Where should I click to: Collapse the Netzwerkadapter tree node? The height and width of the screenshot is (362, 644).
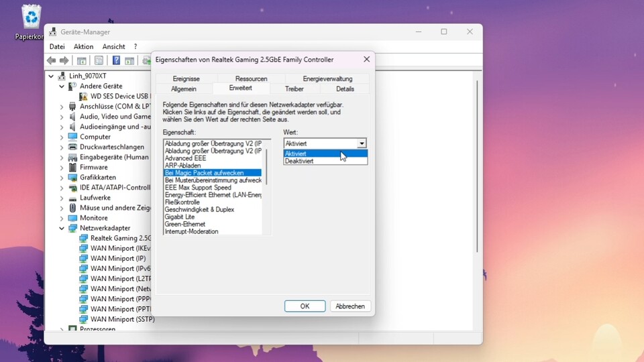click(x=62, y=229)
